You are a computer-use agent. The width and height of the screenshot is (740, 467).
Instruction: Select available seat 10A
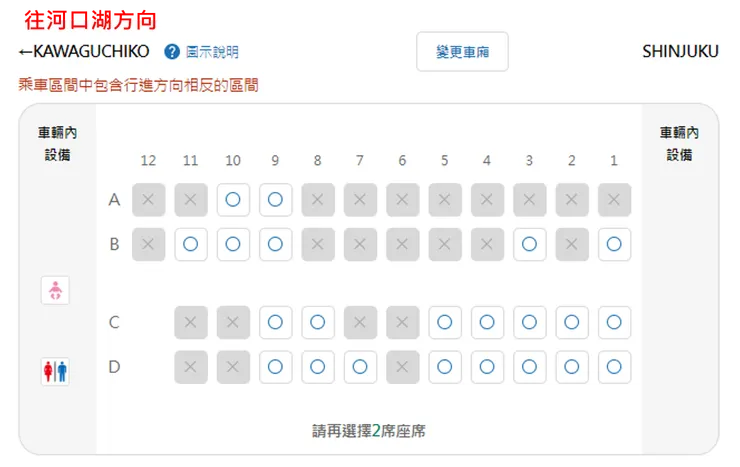click(x=233, y=200)
